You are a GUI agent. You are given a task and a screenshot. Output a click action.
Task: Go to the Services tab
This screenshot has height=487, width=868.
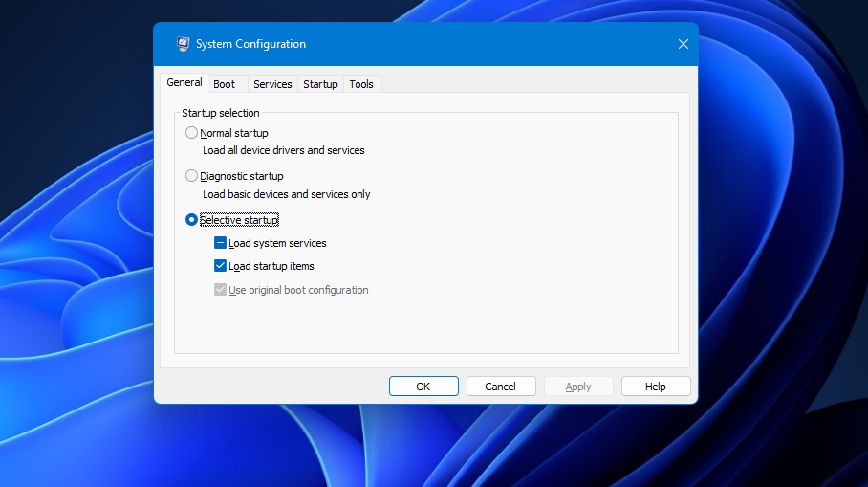click(272, 84)
